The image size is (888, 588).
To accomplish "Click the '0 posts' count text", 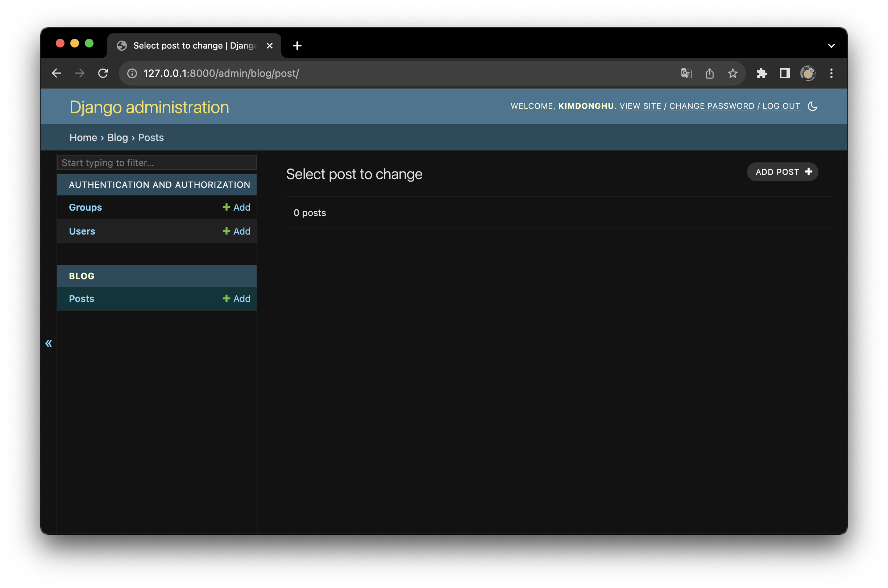I will tap(310, 213).
